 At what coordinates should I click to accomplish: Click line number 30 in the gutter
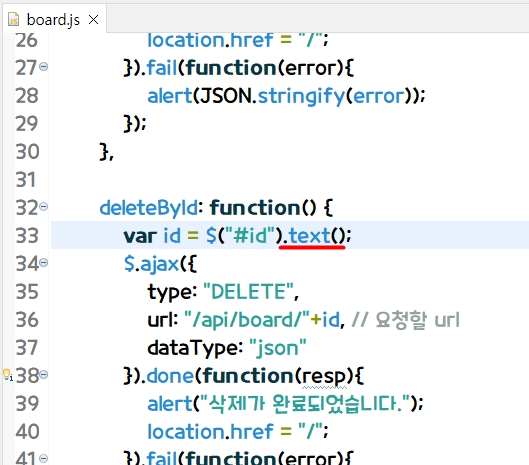[x=27, y=152]
